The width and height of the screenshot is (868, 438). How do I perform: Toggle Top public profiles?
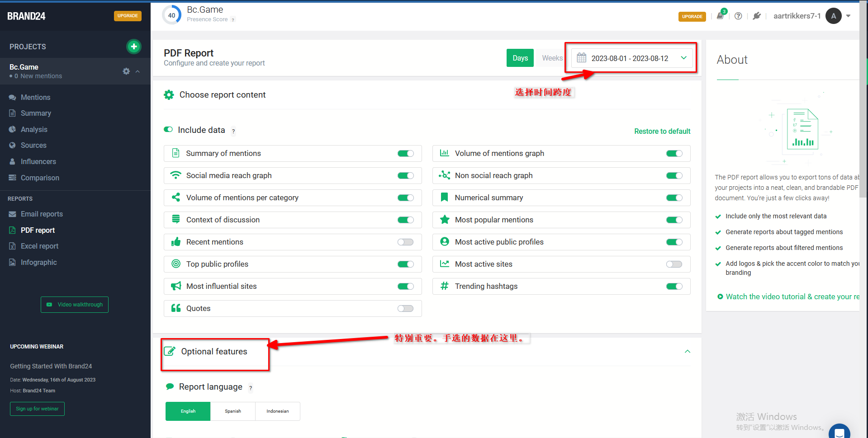406,264
